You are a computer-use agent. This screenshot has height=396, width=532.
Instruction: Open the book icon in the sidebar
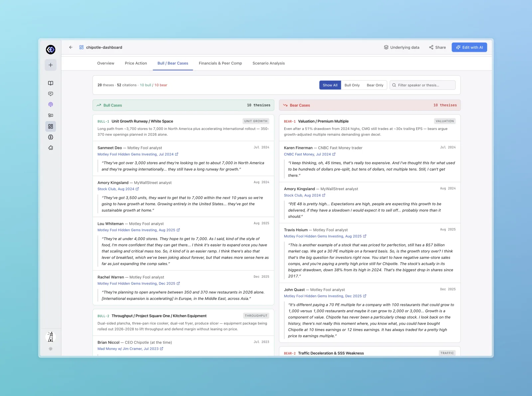coord(51,83)
